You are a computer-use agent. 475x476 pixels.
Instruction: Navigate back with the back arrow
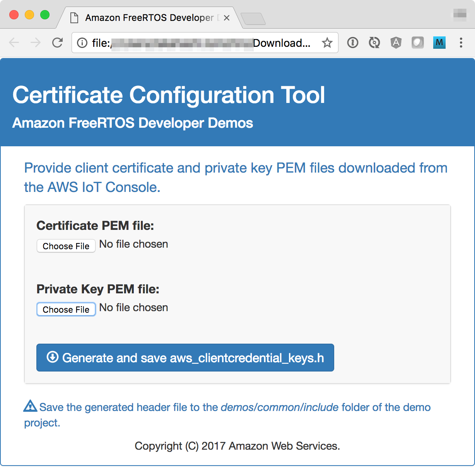tap(14, 43)
